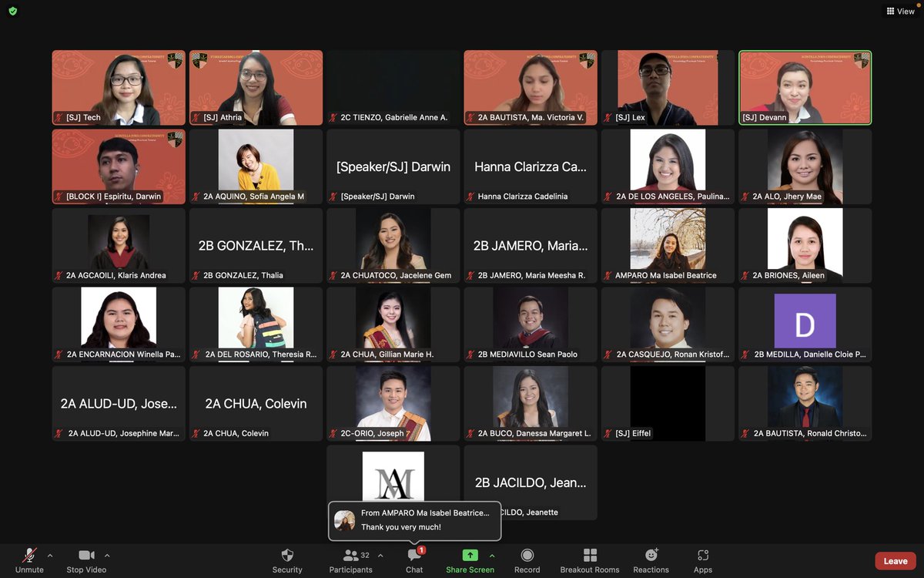Open share options arrow beside Share Screen
The width and height of the screenshot is (924, 578).
[x=492, y=555]
